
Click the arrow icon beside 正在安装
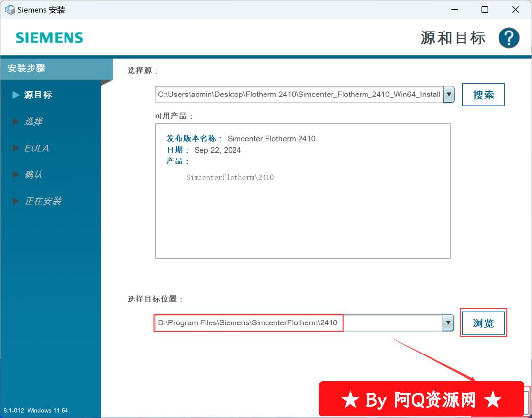tap(16, 201)
